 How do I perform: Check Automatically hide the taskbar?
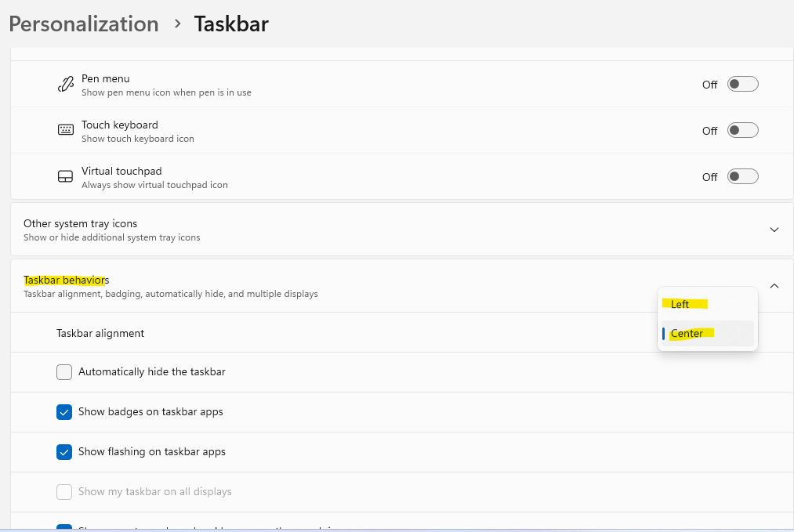click(63, 372)
